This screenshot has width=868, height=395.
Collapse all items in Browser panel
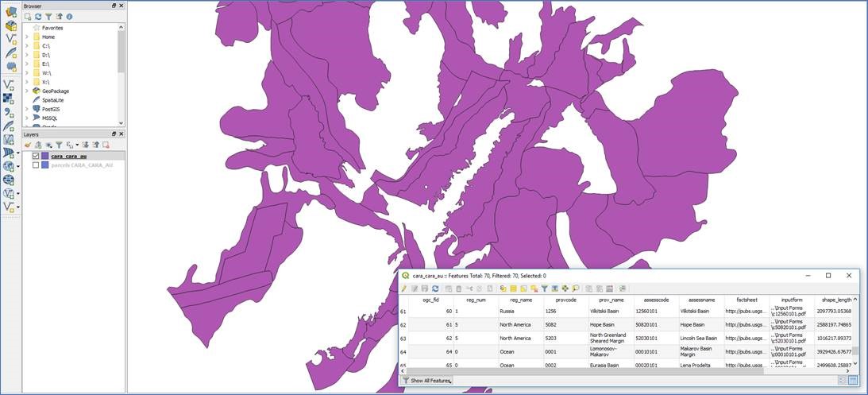60,17
